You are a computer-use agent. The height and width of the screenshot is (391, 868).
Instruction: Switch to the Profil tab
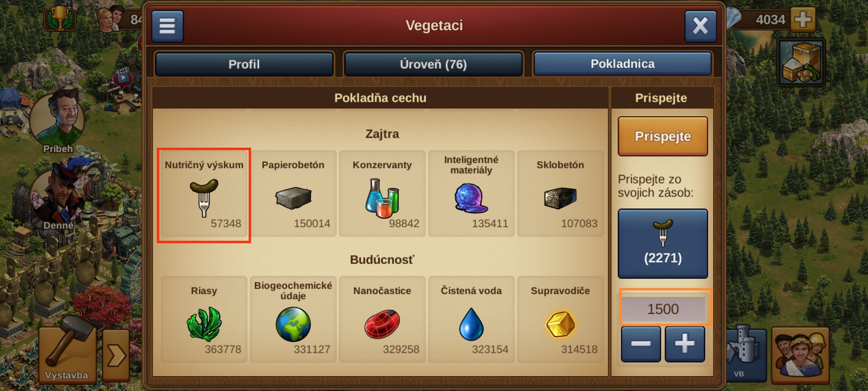point(244,64)
